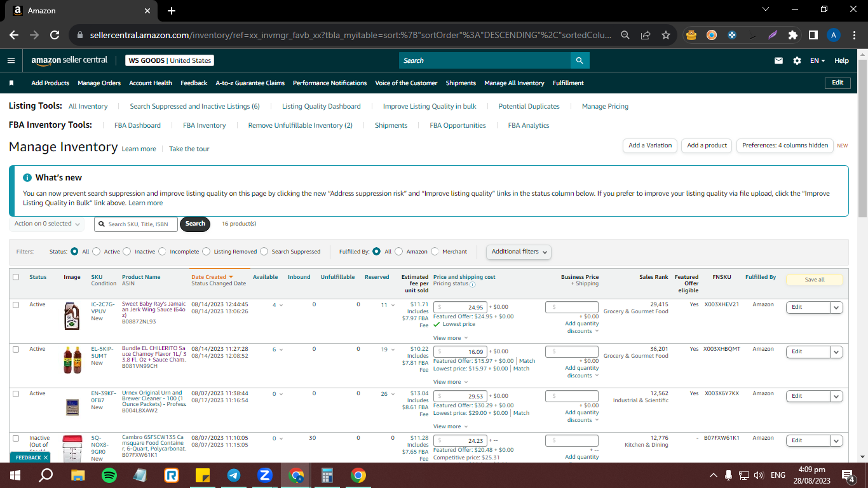Click the price field showing 24.95
Image resolution: width=868 pixels, height=488 pixels.
tap(460, 307)
